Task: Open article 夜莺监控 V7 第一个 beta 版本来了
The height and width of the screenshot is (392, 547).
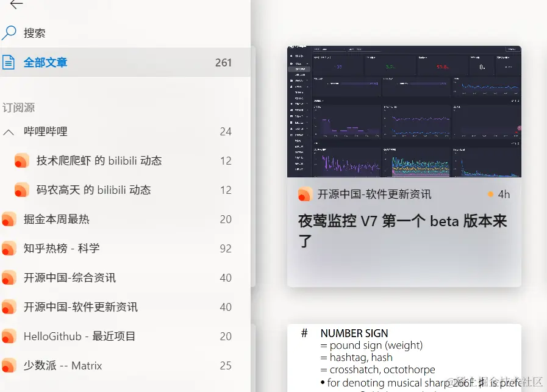Action: coord(402,231)
